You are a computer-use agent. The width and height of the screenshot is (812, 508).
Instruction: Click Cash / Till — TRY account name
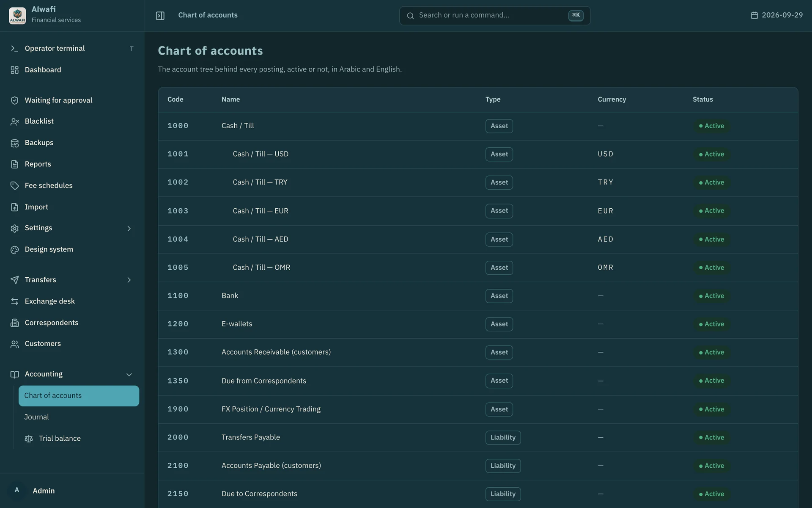(260, 182)
